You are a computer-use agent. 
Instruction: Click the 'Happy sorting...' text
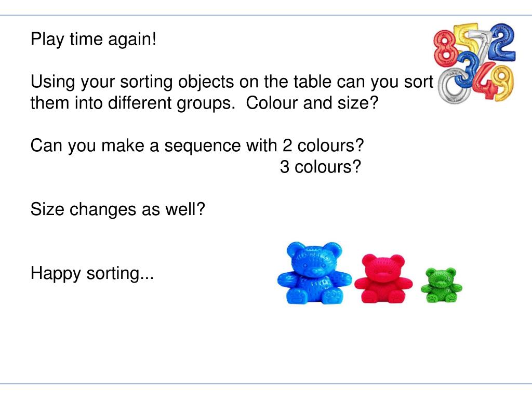tap(92, 273)
